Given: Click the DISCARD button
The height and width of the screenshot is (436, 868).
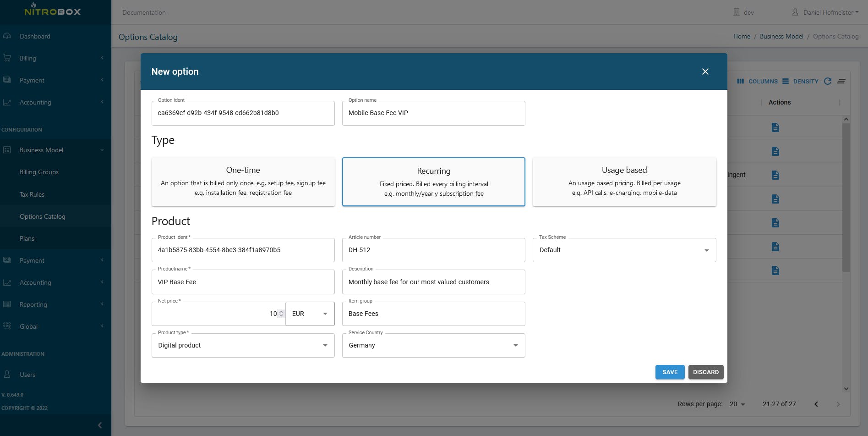Looking at the screenshot, I should click(x=705, y=372).
